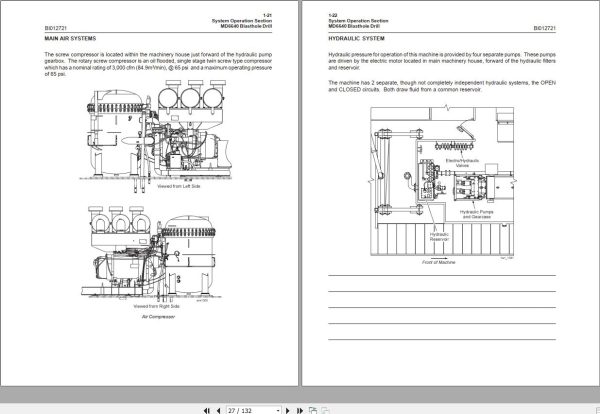Image resolution: width=600 pixels, height=414 pixels.
Task: Click the HYDRAULIC SYSTEM heading
Action: [356, 39]
